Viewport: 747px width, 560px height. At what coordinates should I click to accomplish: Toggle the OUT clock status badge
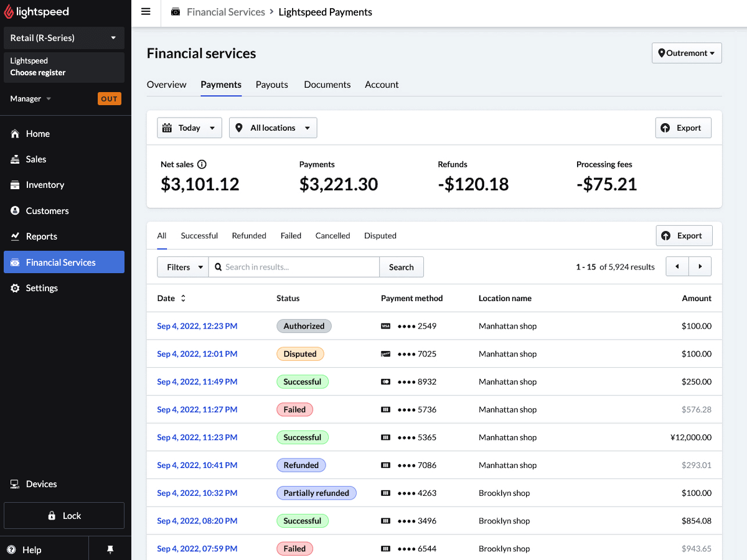point(110,99)
